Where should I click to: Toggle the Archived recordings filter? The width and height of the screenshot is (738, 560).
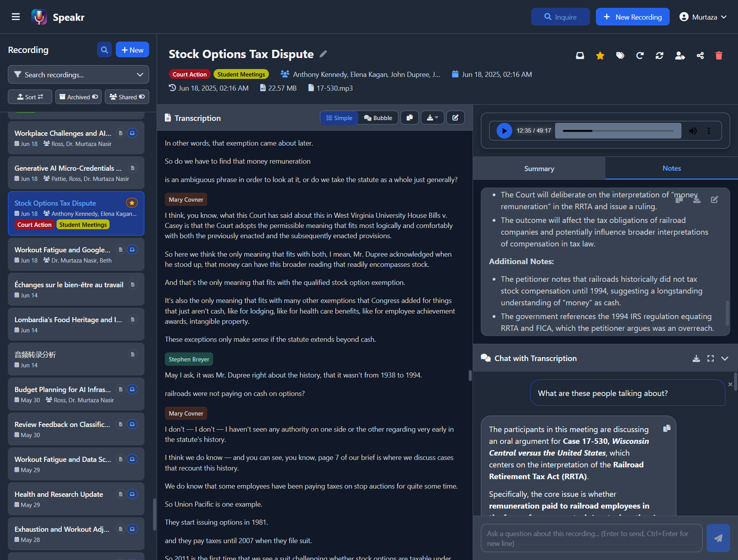pyautogui.click(x=78, y=97)
